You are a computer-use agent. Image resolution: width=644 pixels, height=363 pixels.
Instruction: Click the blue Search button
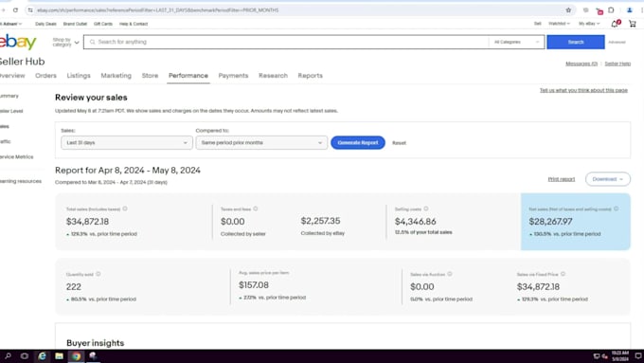[576, 42]
